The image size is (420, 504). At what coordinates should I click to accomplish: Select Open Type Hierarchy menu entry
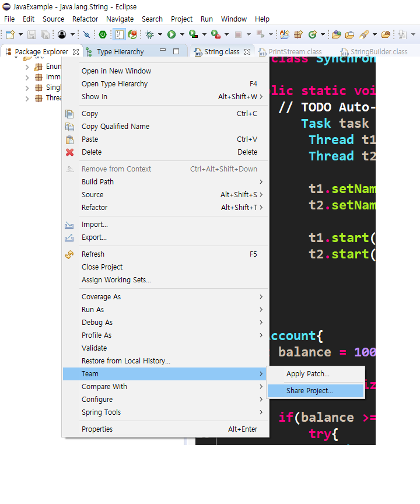pyautogui.click(x=165, y=84)
